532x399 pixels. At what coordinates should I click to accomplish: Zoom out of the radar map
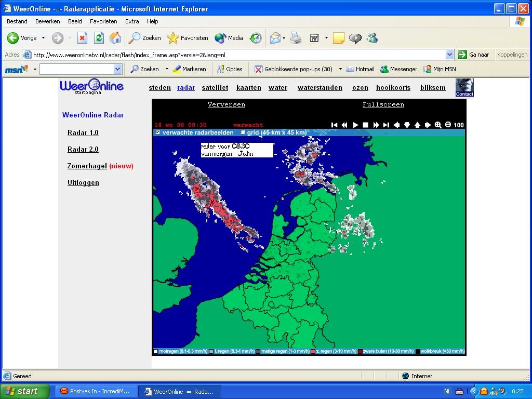click(x=448, y=125)
